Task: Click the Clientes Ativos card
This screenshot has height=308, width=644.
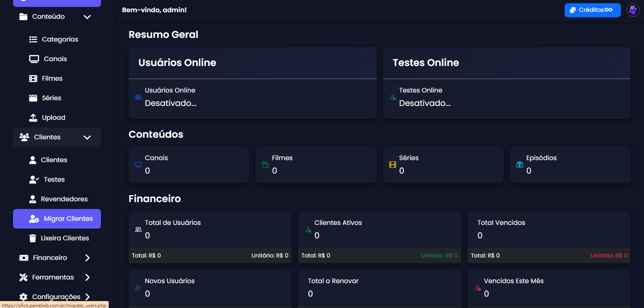Action: pos(379,230)
